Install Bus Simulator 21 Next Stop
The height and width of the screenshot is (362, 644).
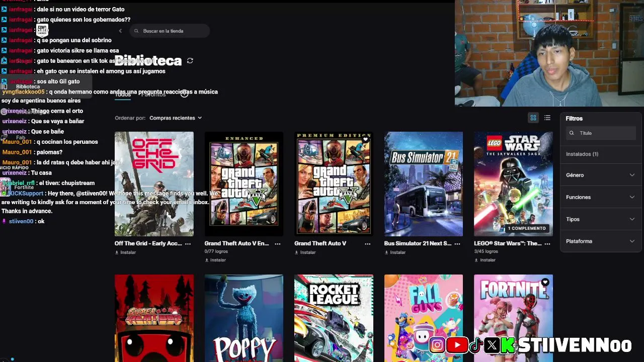pyautogui.click(x=395, y=252)
